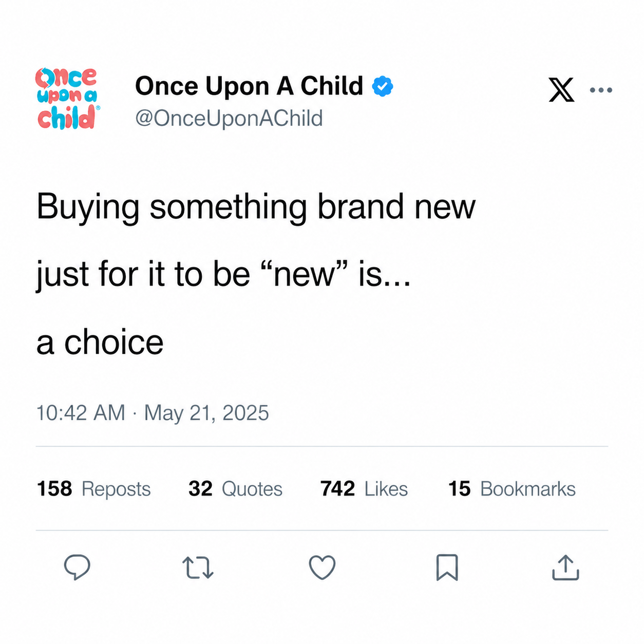Click the blue verified checkmark badge

point(382,86)
